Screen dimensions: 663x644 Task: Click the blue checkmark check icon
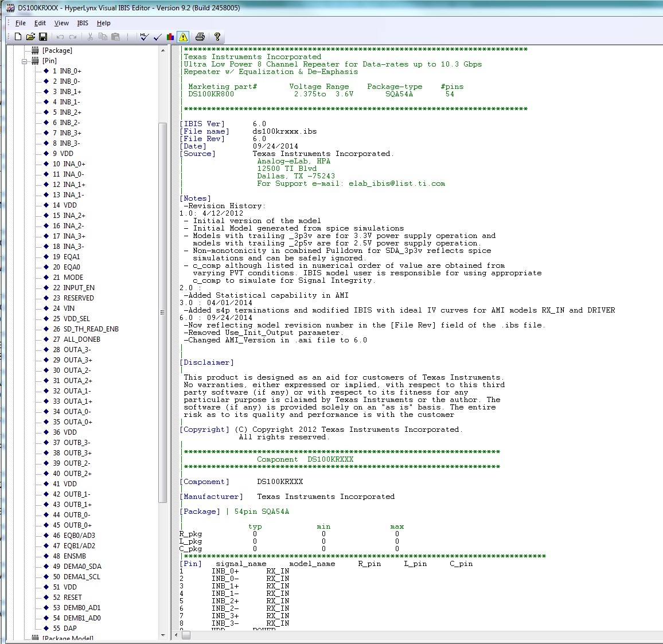[x=157, y=37]
